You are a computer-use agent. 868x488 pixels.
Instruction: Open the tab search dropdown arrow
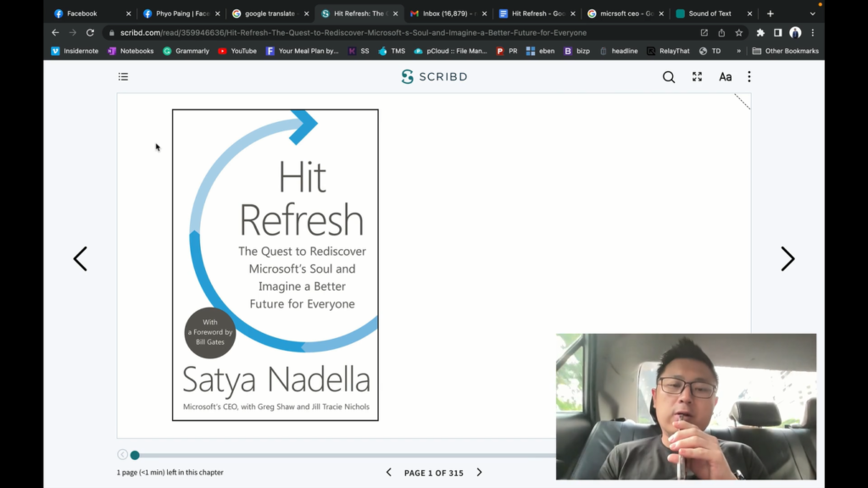coord(813,14)
